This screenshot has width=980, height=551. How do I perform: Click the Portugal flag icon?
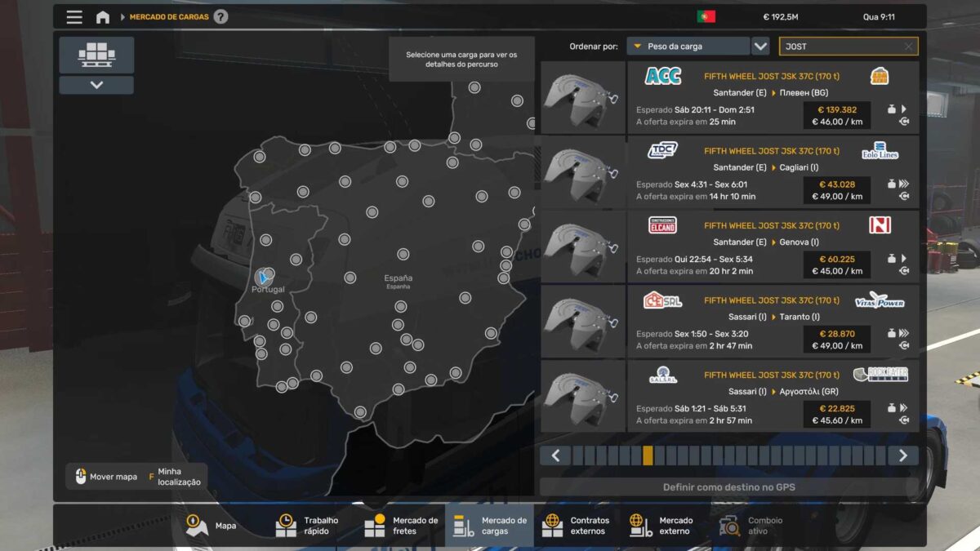pos(706,17)
